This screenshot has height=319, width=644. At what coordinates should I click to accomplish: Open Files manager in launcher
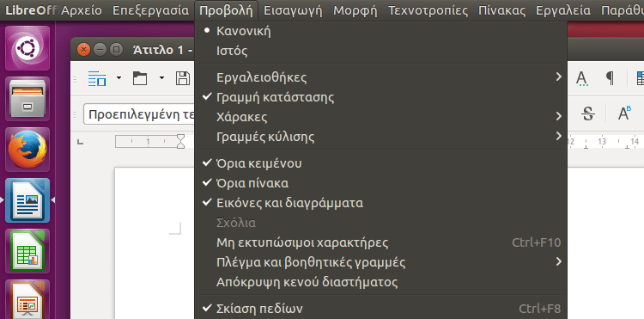(27, 99)
